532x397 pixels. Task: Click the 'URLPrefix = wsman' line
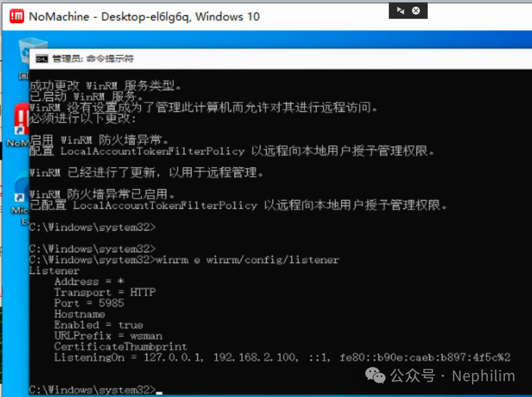point(108,335)
